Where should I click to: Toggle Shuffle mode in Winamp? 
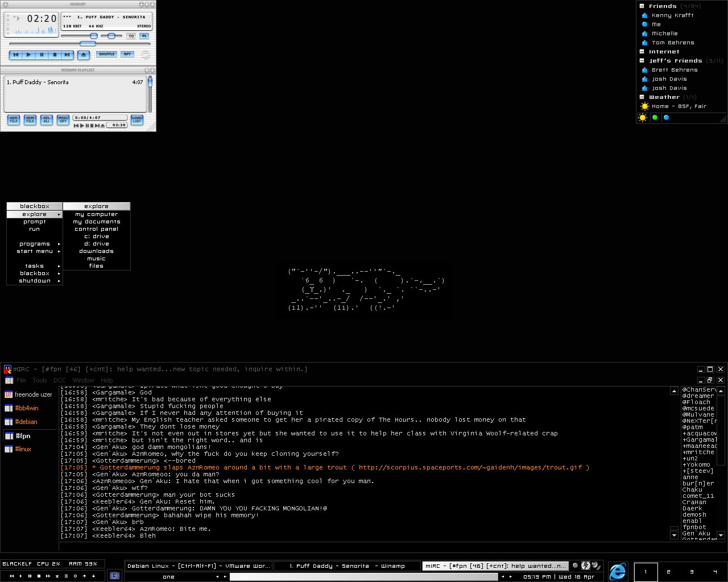(107, 55)
